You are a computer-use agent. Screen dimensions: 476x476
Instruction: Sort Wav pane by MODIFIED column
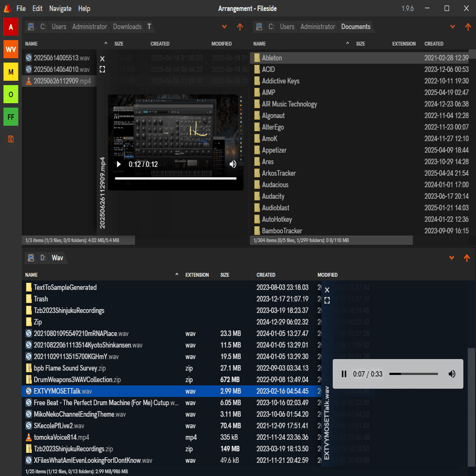coord(327,275)
